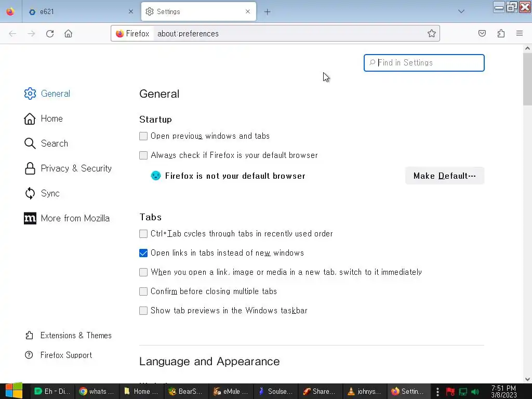Click the red flag tray icon
Viewport: 532px width, 399px height.
450,392
